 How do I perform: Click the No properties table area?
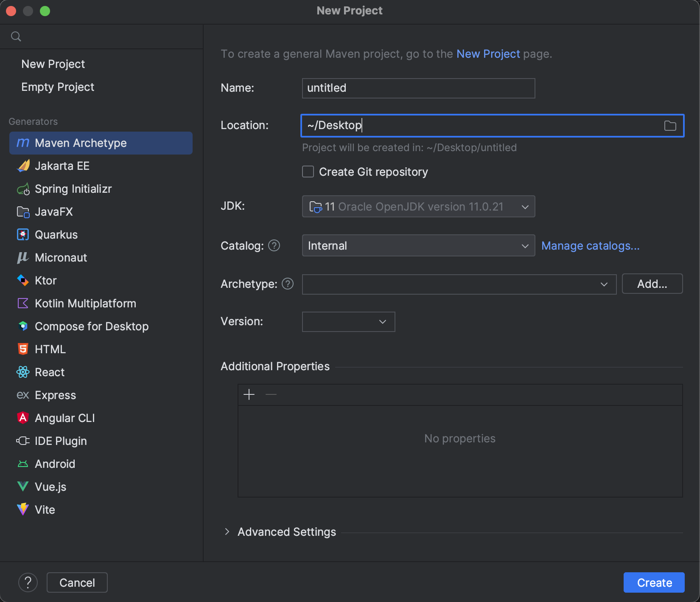460,451
